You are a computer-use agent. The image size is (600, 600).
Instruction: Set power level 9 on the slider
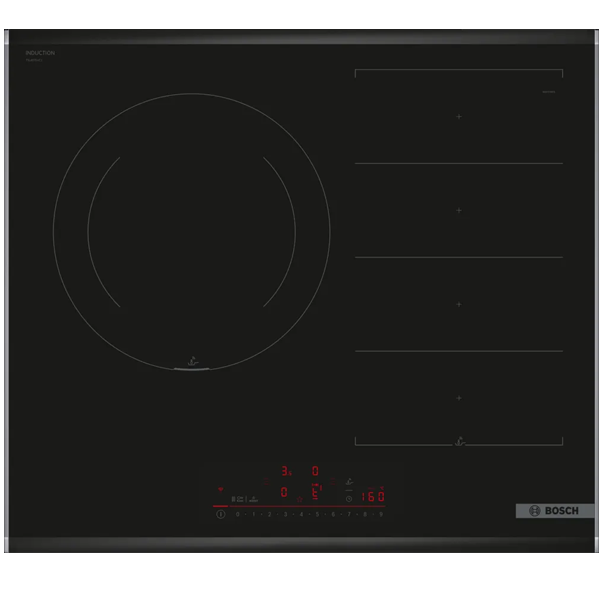pyautogui.click(x=381, y=514)
